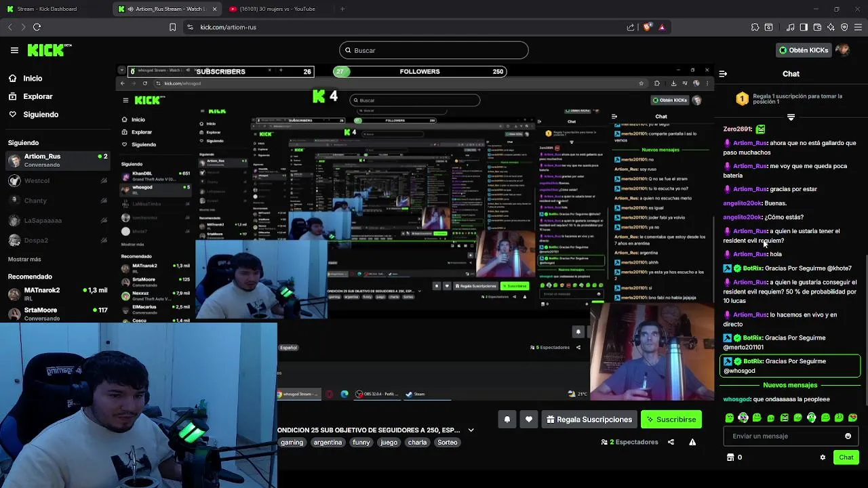Click the Buscar search field
This screenshot has height=488, width=868.
click(x=434, y=50)
